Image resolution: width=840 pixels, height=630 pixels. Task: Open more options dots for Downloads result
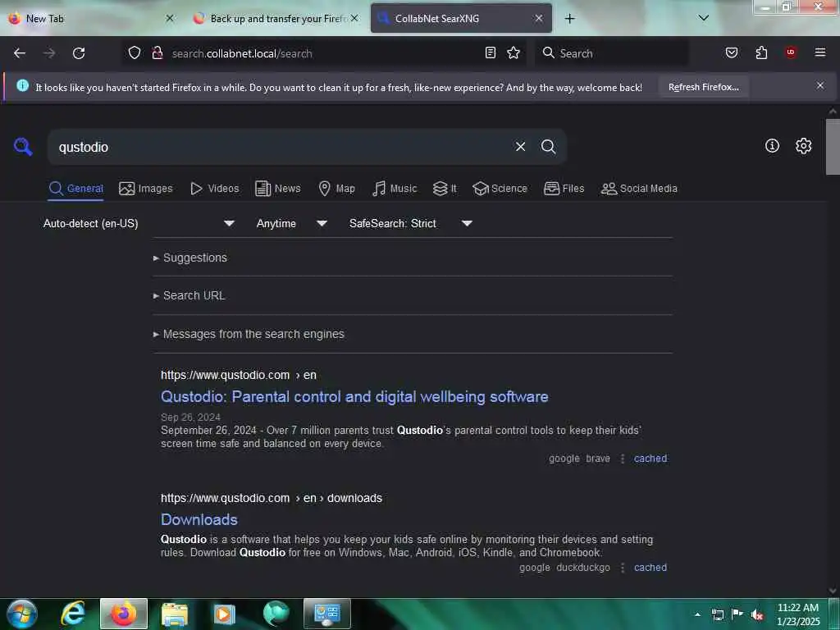click(x=622, y=568)
